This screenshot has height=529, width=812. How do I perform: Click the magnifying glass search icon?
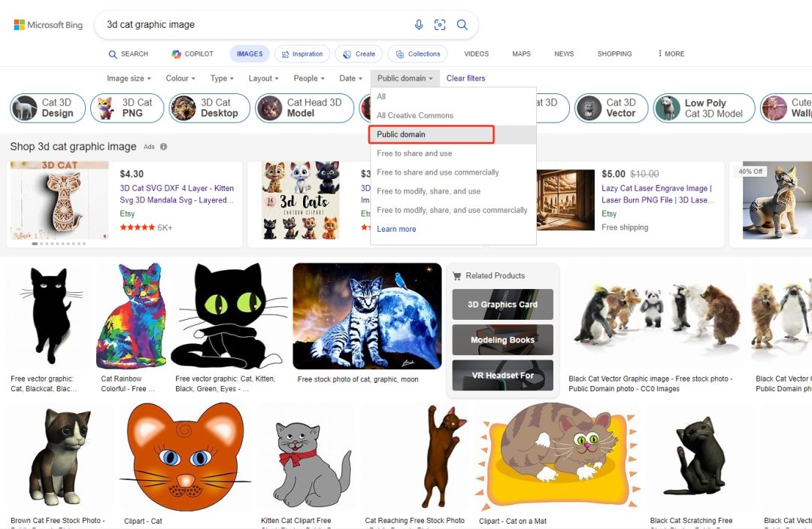coord(462,25)
